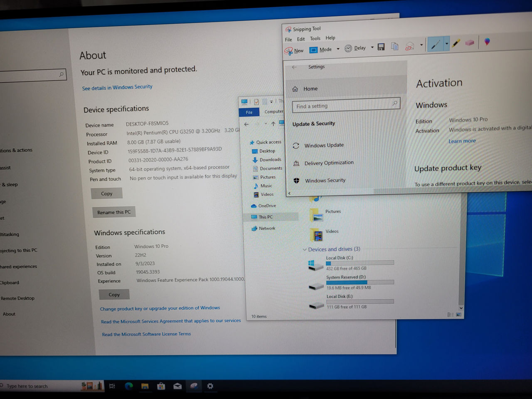
Task: Open the Pen options dropdown arrow
Action: click(x=446, y=43)
